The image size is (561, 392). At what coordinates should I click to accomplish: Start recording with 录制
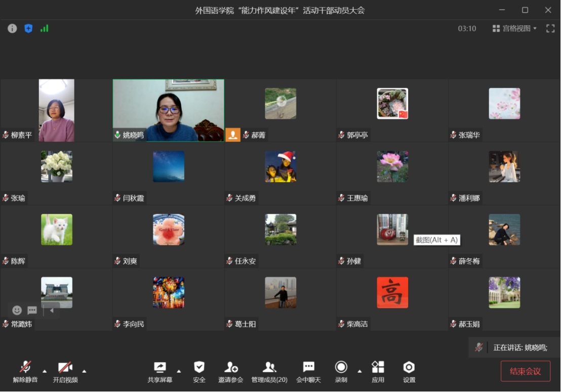[x=341, y=371]
